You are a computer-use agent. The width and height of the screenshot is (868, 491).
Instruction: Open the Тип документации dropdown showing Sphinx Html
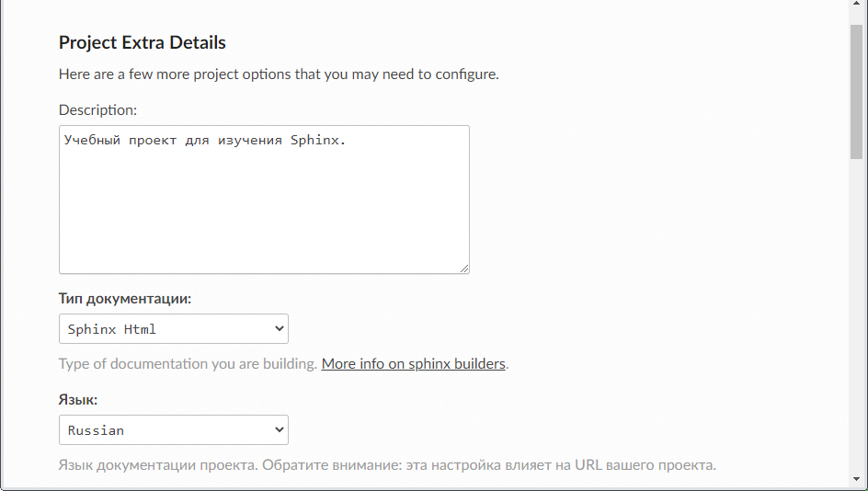point(173,329)
